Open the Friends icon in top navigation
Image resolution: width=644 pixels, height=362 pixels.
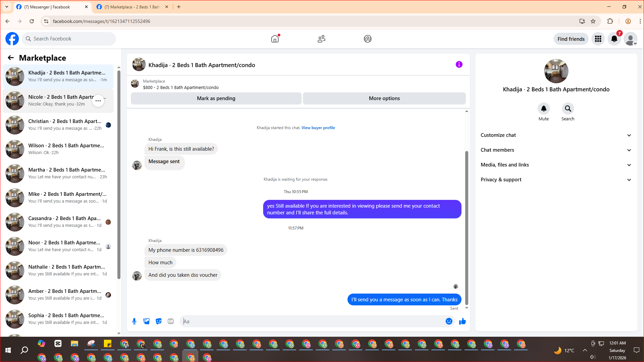click(321, 39)
